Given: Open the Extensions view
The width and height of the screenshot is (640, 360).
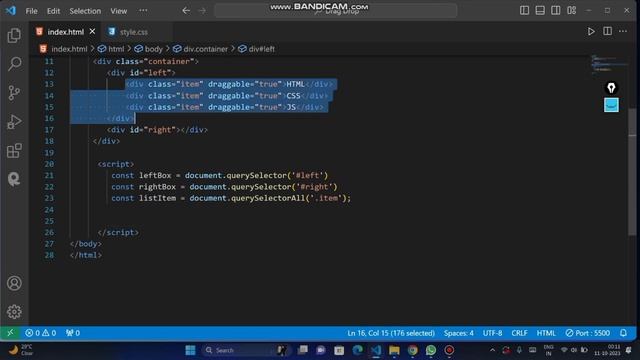Looking at the screenshot, I should click(x=14, y=150).
